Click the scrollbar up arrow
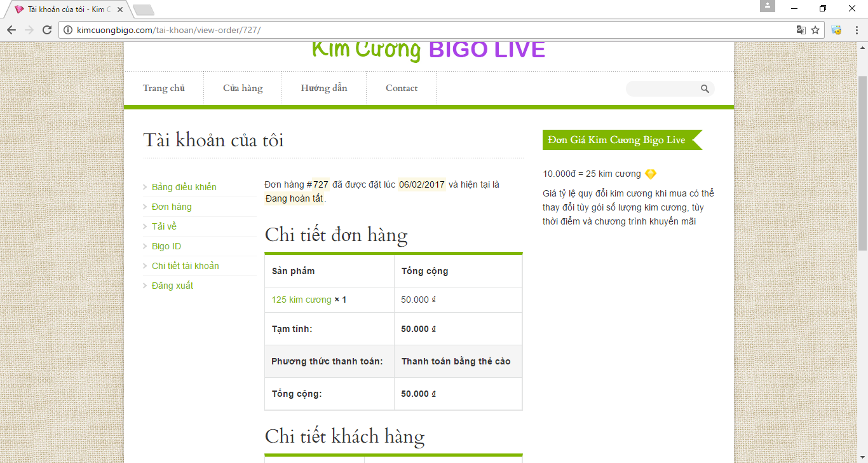The image size is (868, 463). [x=862, y=47]
